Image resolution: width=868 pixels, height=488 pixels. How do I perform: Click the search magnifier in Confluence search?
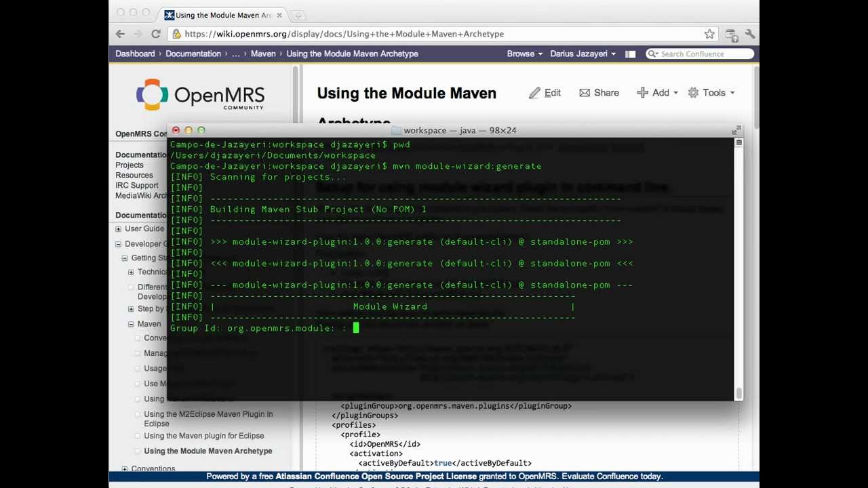(652, 54)
